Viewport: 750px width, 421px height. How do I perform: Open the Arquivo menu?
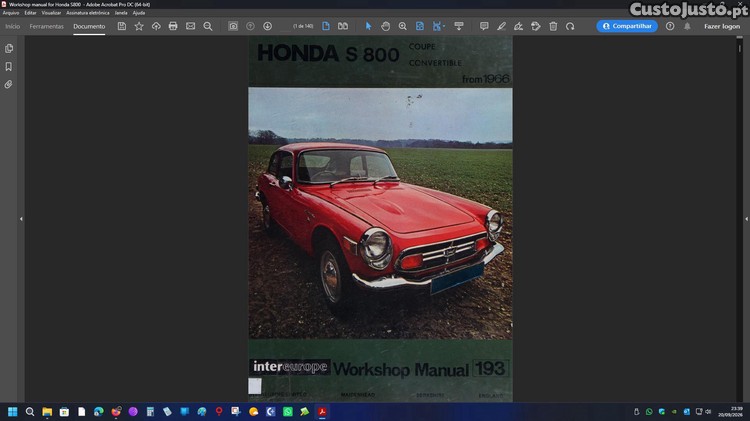(x=11, y=13)
